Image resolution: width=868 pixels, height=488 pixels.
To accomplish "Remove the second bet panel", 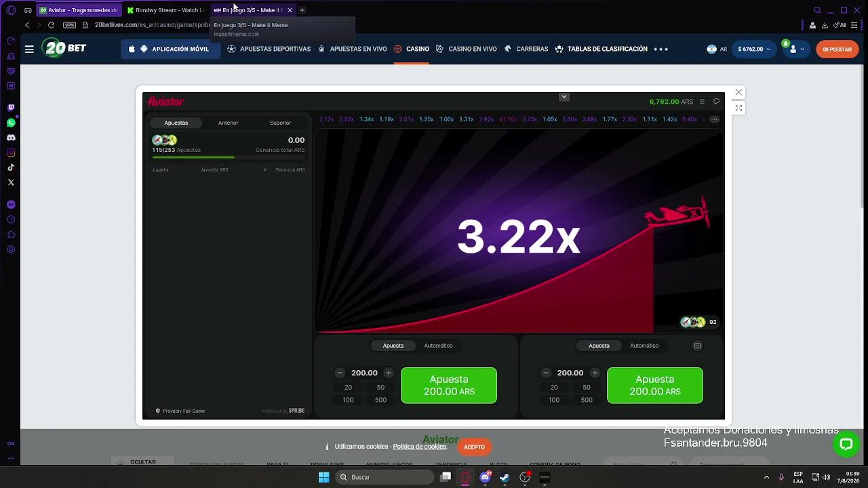I will (697, 346).
